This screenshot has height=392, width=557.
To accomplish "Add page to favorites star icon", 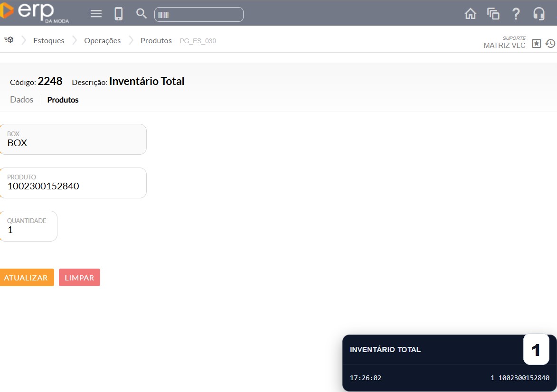I will (536, 44).
